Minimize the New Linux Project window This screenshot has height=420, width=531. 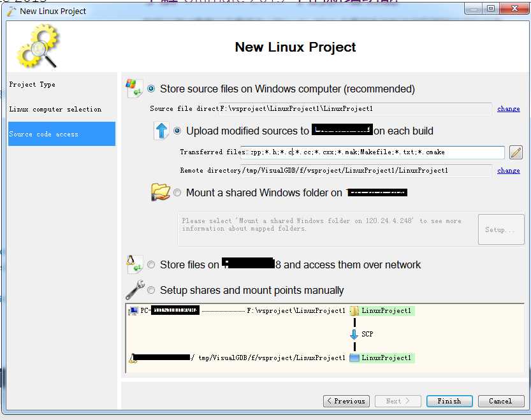point(474,8)
